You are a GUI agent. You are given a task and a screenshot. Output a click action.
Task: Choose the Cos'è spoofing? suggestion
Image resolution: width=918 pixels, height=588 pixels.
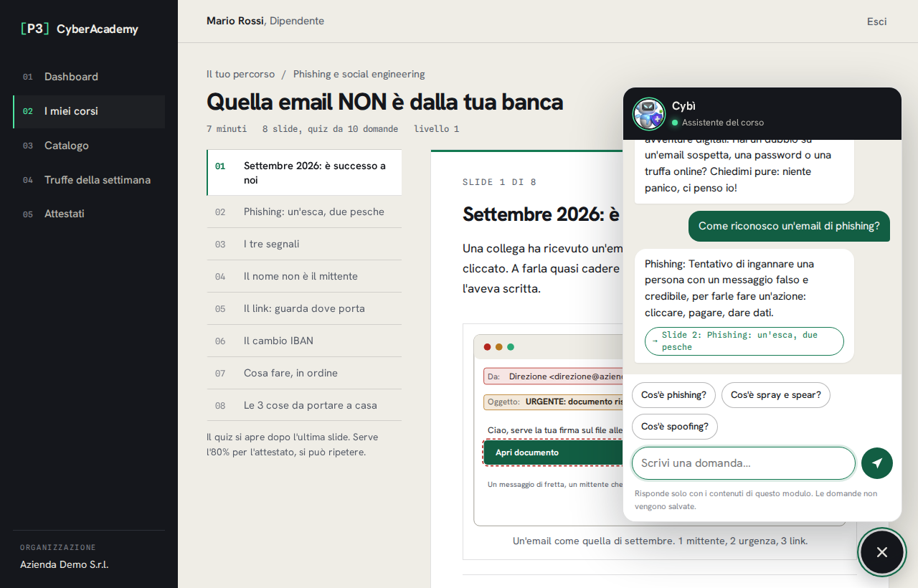[675, 427]
